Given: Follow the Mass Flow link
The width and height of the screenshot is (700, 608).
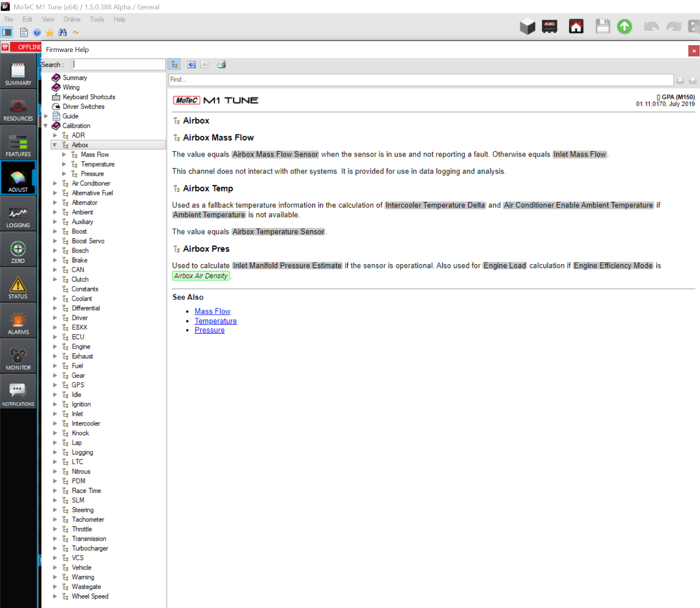Looking at the screenshot, I should 212,311.
